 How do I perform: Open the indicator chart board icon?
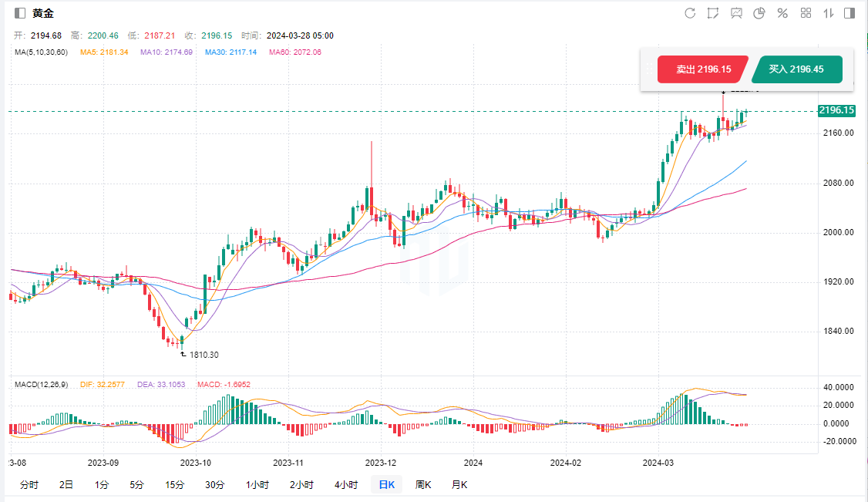(x=736, y=13)
